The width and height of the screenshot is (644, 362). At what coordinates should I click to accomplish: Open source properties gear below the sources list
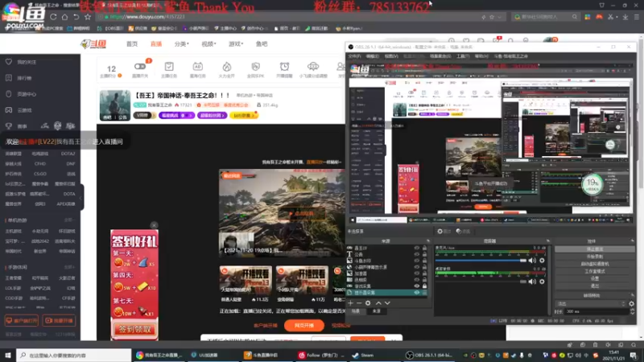click(x=368, y=303)
